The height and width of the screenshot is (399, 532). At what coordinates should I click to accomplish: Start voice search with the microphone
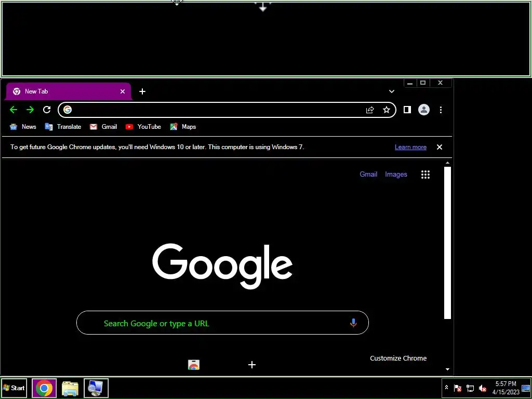pos(353,323)
